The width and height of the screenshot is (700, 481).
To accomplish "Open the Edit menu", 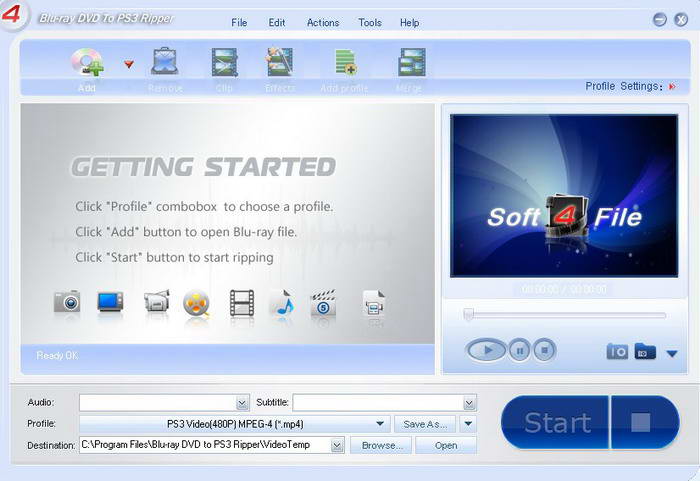I will [x=276, y=22].
